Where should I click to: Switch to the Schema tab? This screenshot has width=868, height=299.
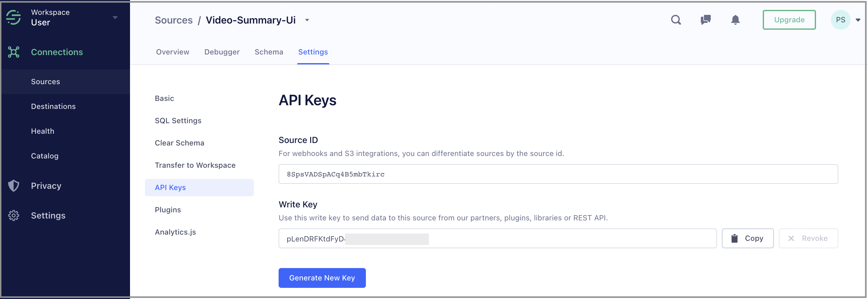click(269, 52)
